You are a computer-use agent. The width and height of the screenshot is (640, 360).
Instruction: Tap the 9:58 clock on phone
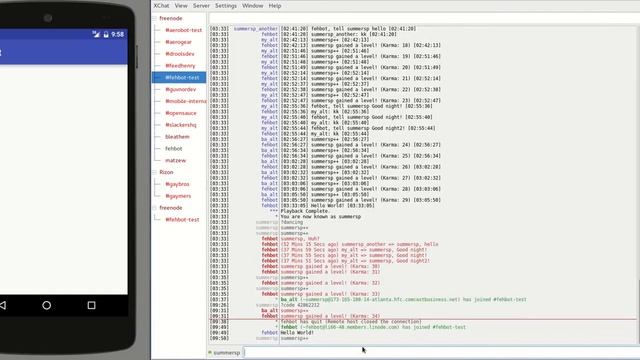[118, 34]
